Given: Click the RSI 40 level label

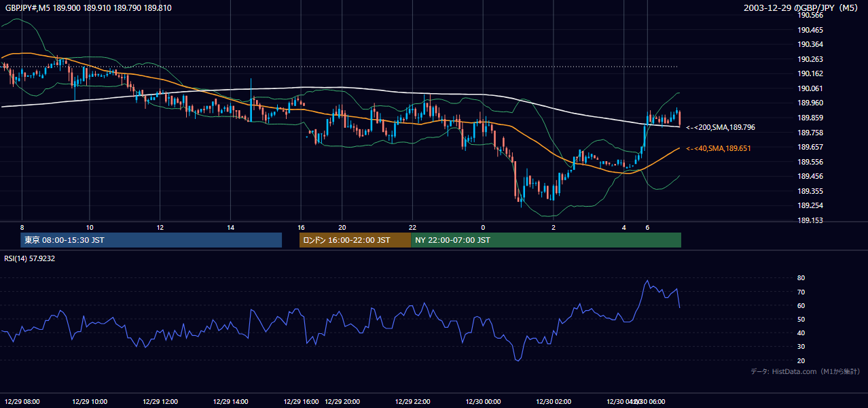Looking at the screenshot, I should point(801,333).
